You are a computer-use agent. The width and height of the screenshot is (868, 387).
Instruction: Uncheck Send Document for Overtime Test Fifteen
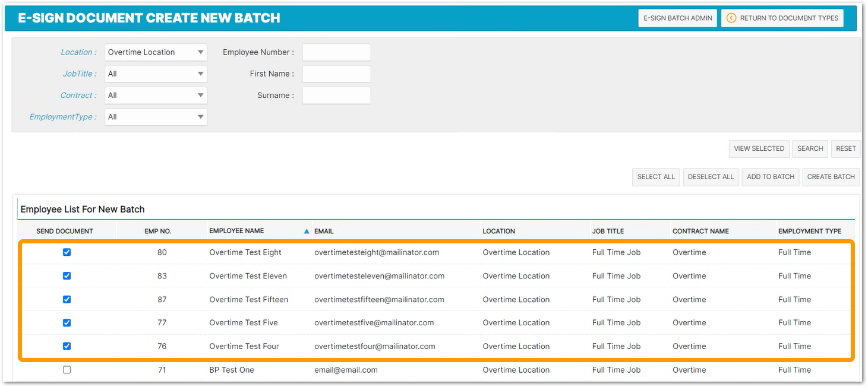point(67,299)
